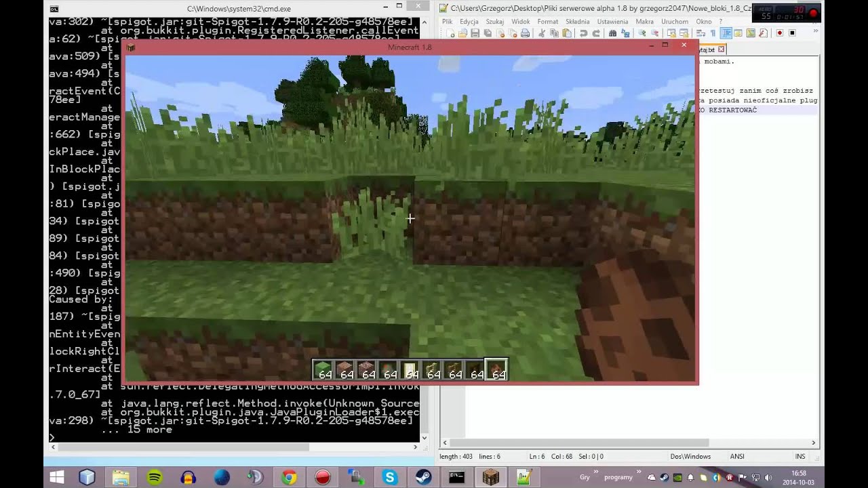Click the Save icon in Notepad++ toolbar
Screen dimensions: 868x488
pos(475,33)
